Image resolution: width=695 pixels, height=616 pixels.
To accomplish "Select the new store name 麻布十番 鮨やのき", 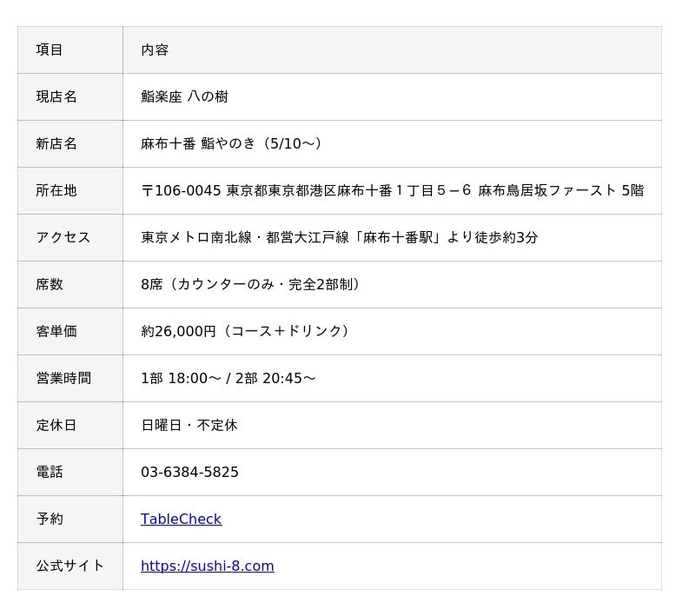I will [x=231, y=143].
